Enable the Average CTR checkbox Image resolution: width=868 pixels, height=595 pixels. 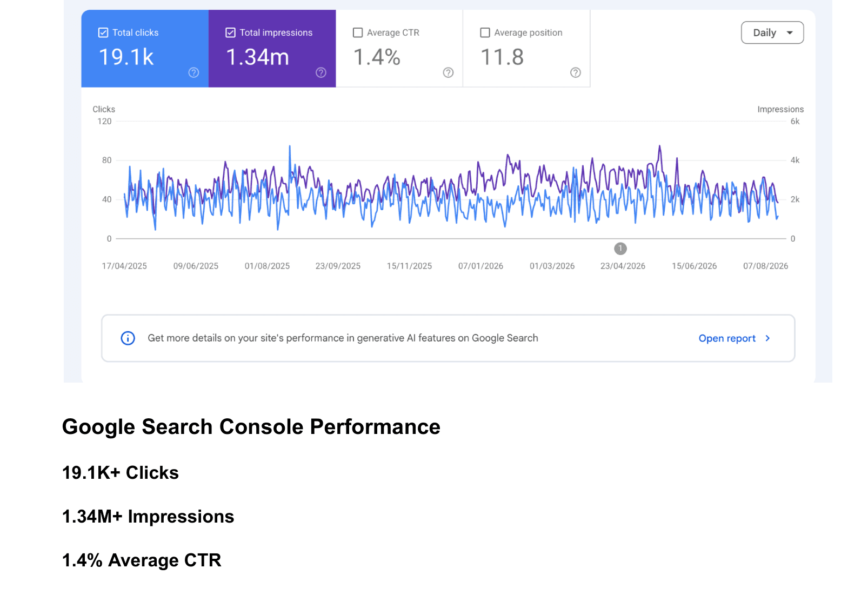(358, 32)
